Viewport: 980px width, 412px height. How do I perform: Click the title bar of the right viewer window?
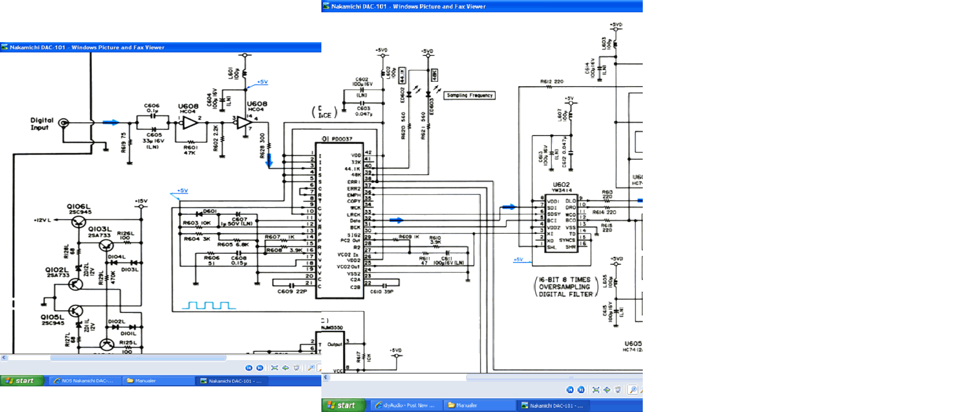click(482, 6)
